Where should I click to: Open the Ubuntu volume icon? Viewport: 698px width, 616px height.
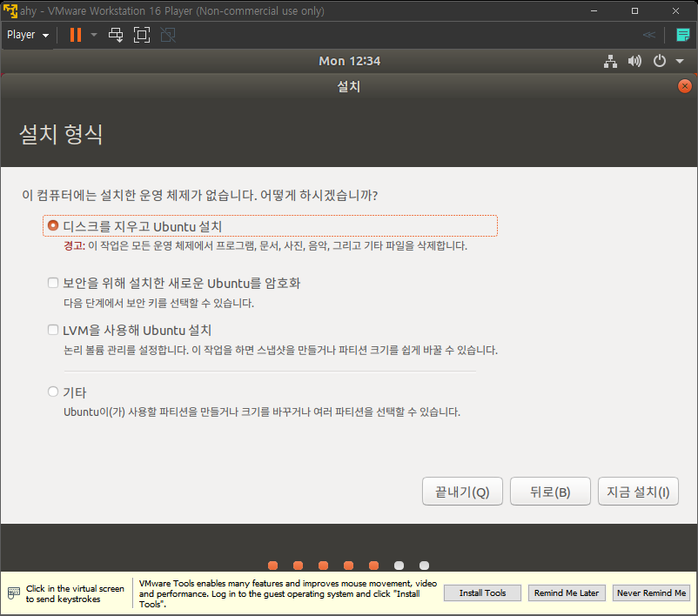point(634,61)
